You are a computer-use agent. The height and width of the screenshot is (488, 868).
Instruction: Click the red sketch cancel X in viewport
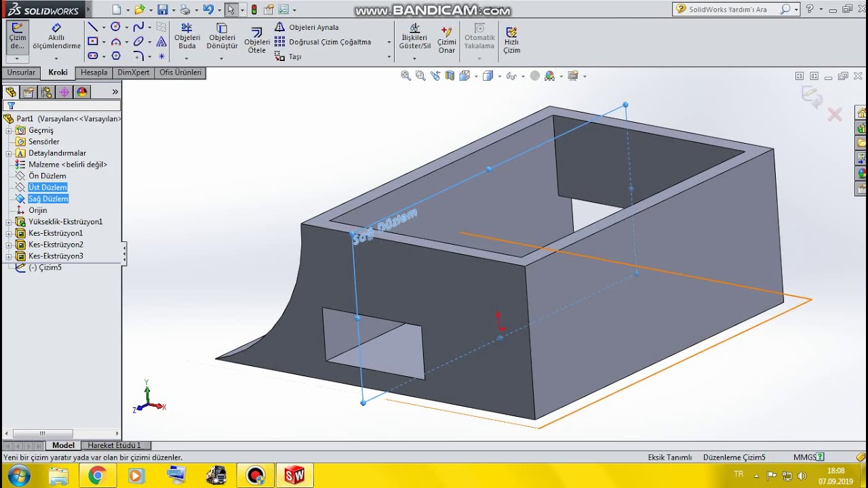835,115
